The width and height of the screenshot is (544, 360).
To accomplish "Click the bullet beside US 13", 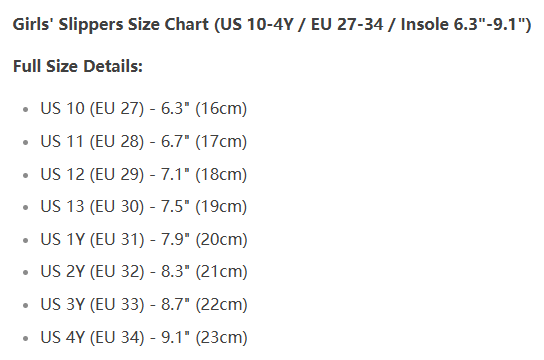I will pos(25,208).
